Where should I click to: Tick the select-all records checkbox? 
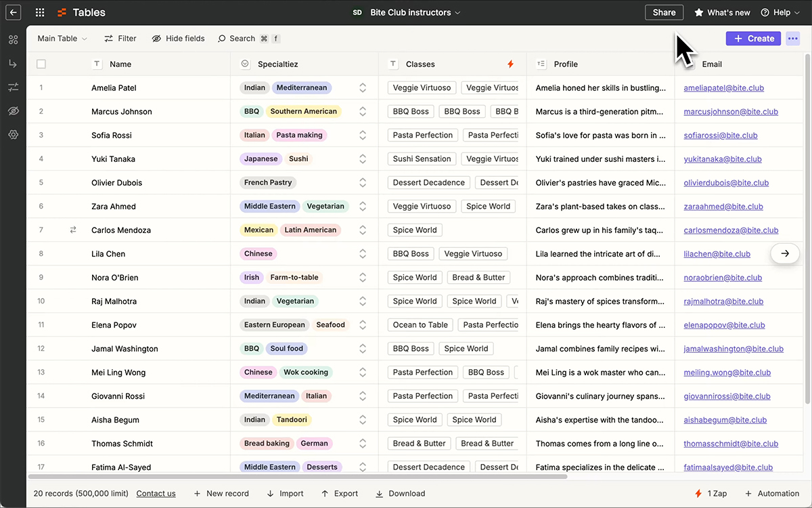pyautogui.click(x=41, y=64)
